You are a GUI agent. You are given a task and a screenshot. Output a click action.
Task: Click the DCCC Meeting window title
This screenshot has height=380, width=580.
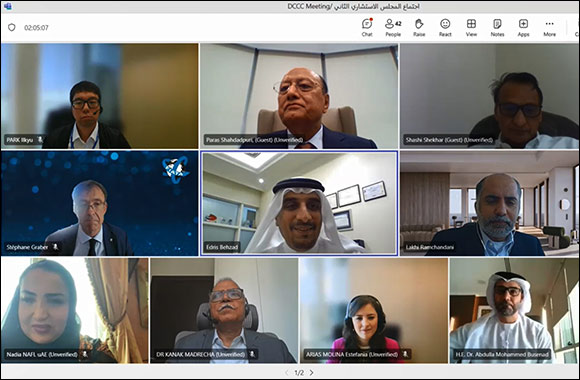[x=353, y=6]
